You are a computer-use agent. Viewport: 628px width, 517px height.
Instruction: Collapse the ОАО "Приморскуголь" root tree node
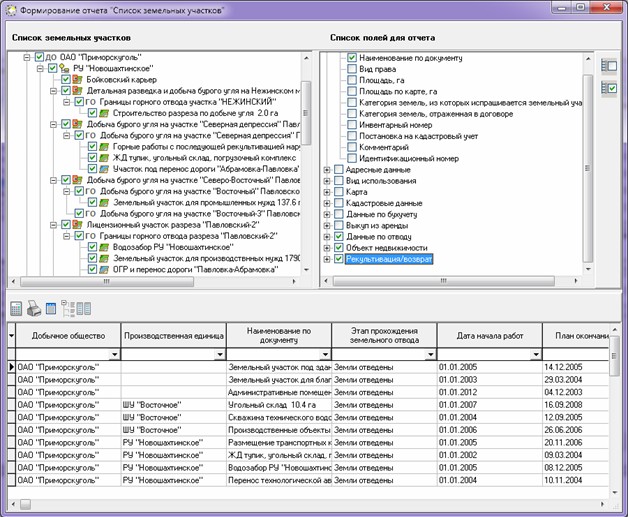coord(26,57)
